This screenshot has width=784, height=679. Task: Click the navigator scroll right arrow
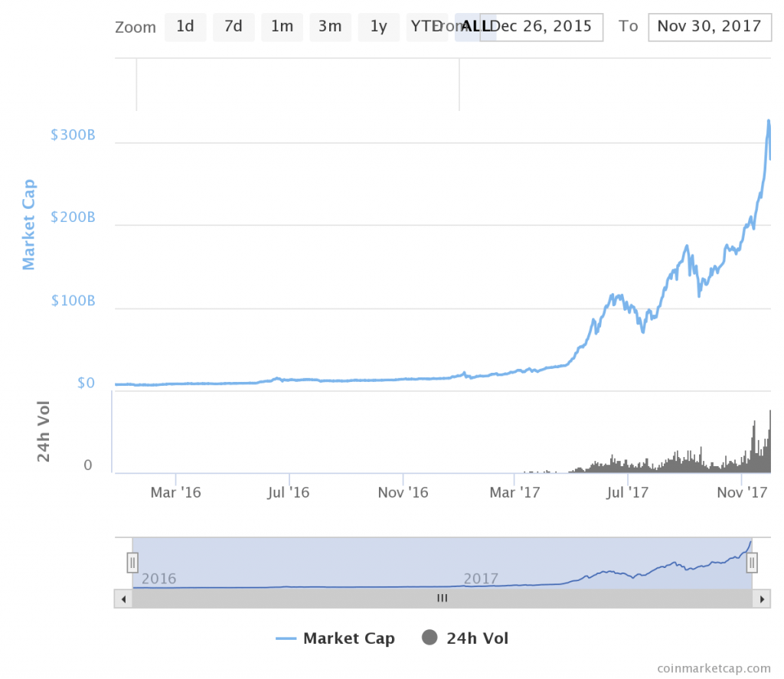point(761,599)
